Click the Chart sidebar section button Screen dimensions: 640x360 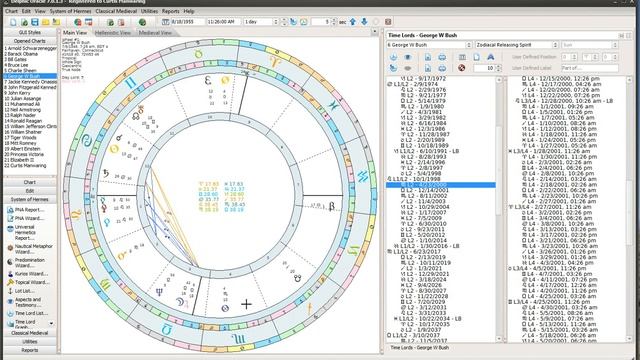click(x=30, y=182)
